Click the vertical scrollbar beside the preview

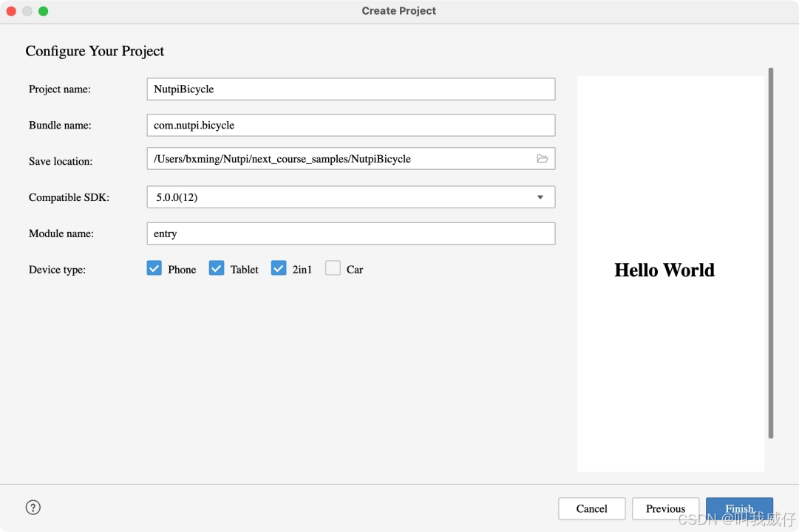[771, 253]
